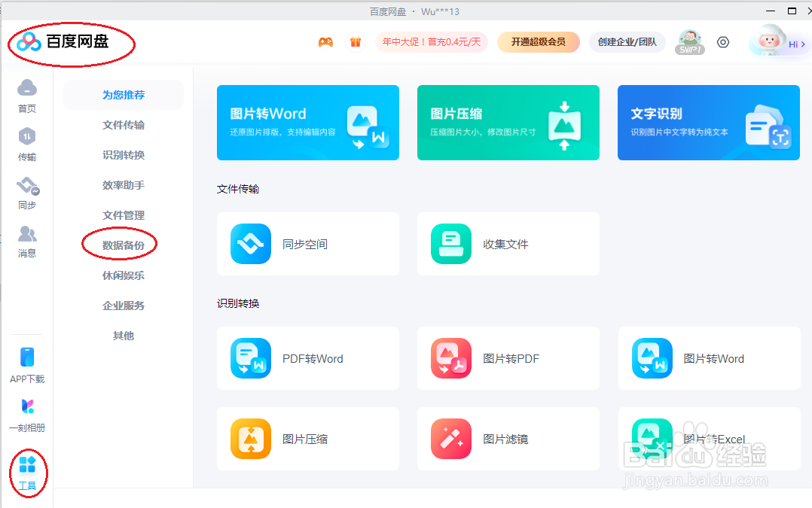Open the blue 图片转Word banner card
The image size is (812, 508).
point(308,123)
